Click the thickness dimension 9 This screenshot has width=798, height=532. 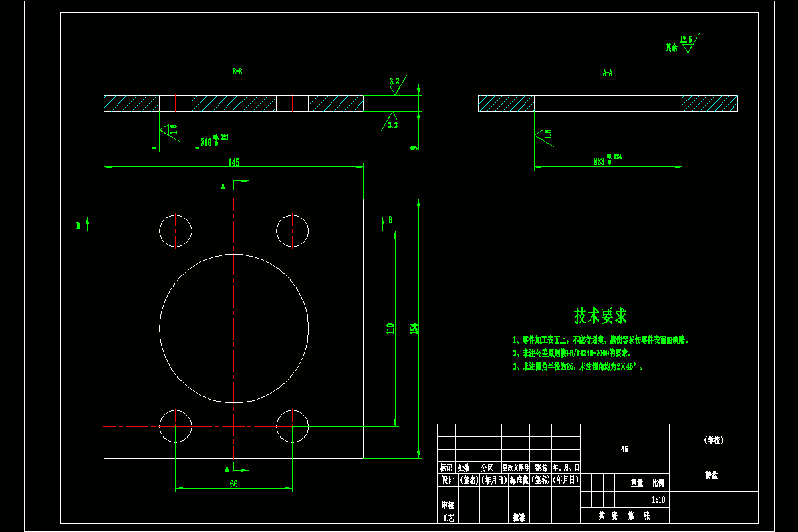(x=414, y=148)
